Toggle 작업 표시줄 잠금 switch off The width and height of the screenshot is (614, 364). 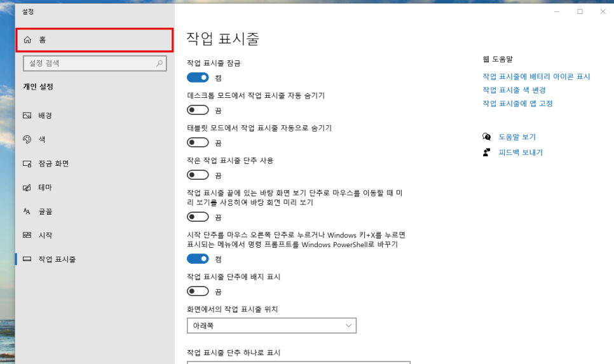click(198, 78)
